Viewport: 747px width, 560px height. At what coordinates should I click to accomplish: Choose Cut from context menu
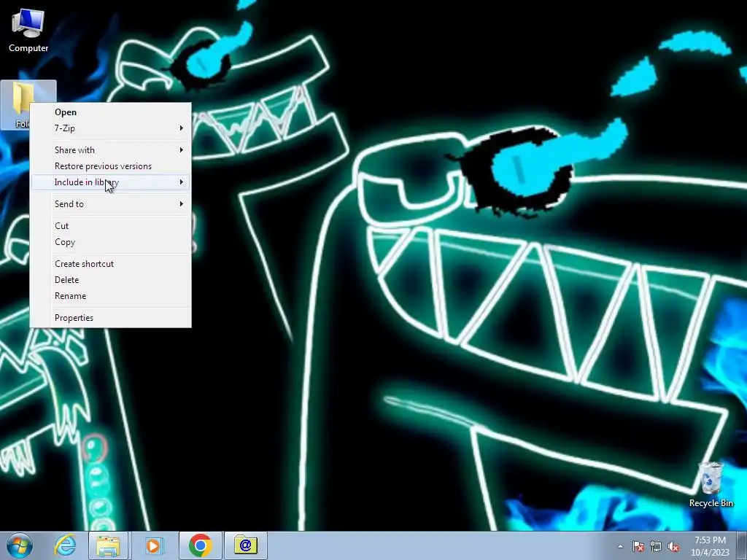coord(111,226)
